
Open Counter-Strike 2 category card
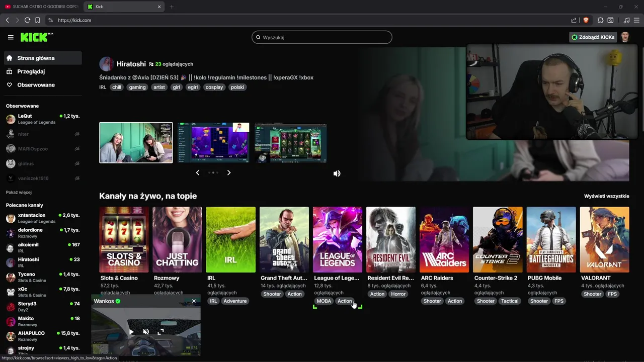tap(498, 240)
